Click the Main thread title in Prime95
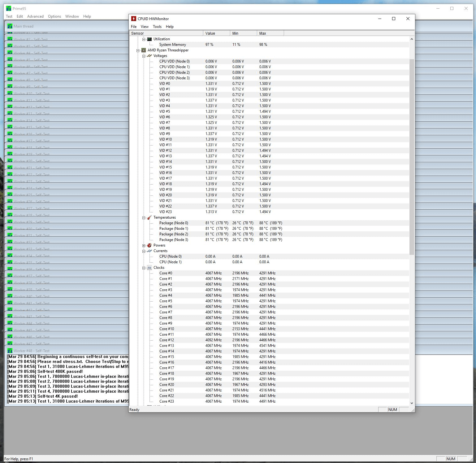 pos(24,26)
